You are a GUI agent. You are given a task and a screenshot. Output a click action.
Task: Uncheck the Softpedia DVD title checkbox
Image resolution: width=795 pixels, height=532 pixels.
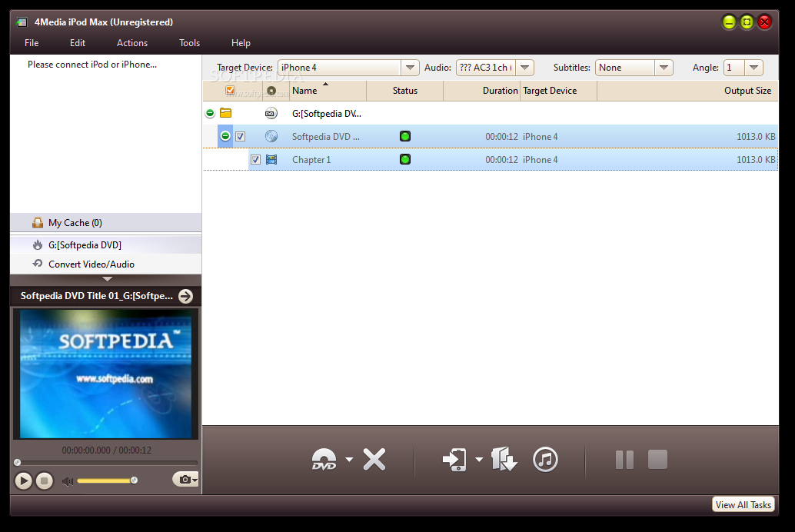tap(240, 136)
